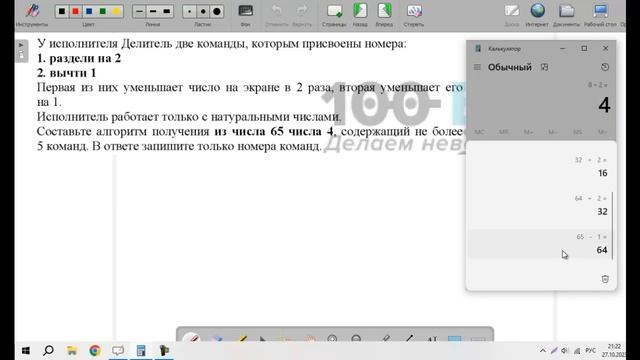The height and width of the screenshot is (360, 640).
Task: Select the hand pan tool in palette
Action: pos(310,338)
